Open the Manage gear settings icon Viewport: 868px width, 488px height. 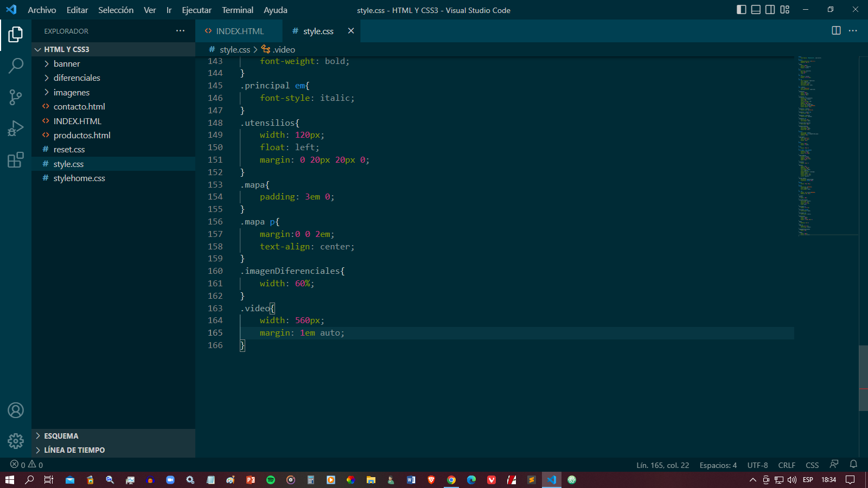[x=16, y=441]
